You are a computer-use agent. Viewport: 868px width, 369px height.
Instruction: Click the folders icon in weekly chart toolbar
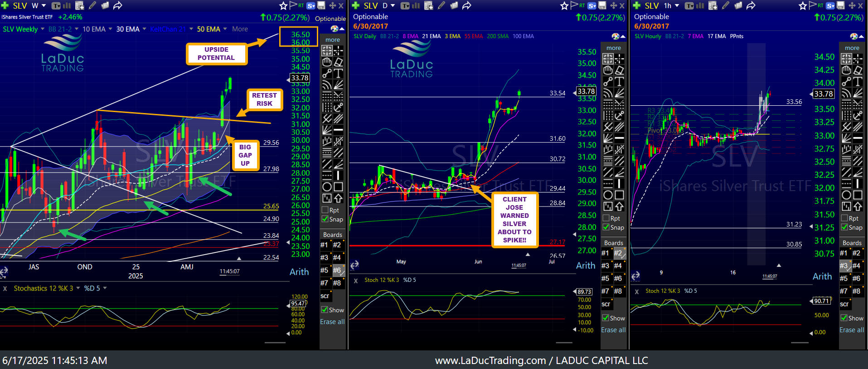105,5
